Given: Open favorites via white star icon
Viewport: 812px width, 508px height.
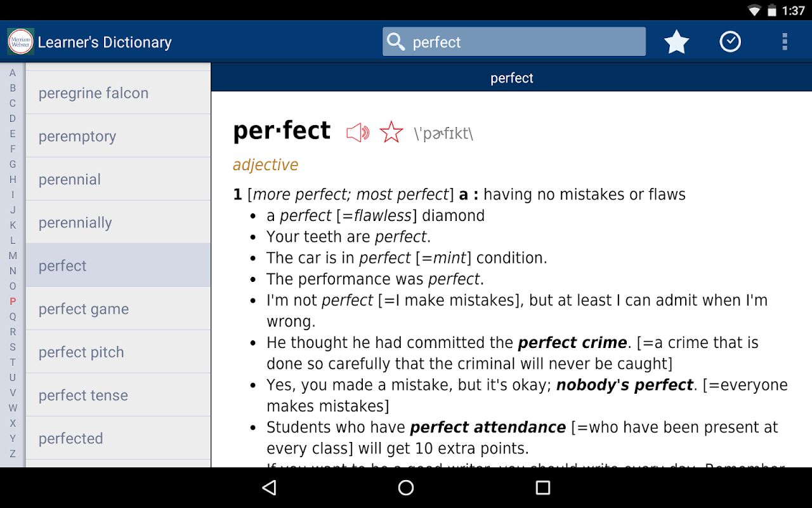Looking at the screenshot, I should [x=676, y=43].
